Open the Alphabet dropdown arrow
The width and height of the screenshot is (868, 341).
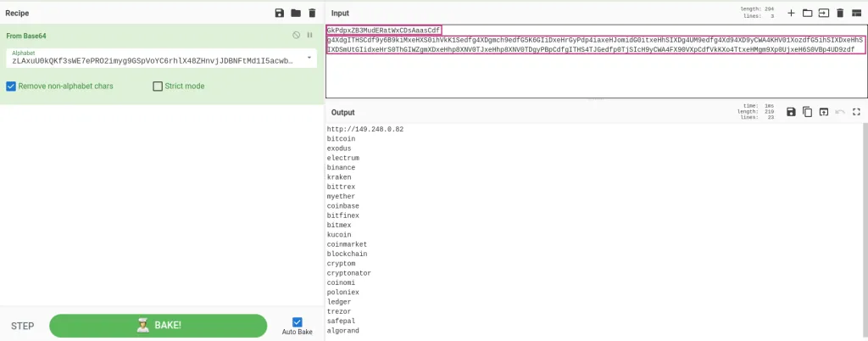(309, 58)
